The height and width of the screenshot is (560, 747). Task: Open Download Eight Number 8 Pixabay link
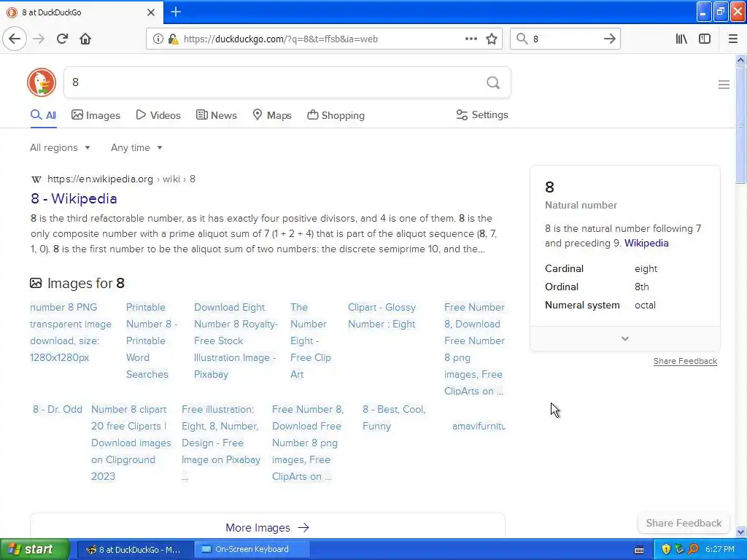click(x=236, y=341)
